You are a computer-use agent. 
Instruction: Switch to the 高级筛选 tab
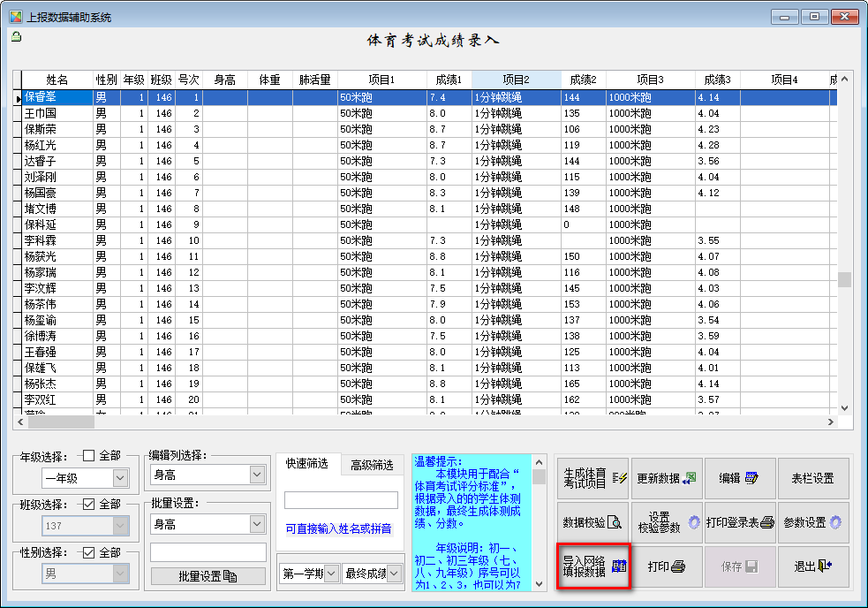(x=372, y=465)
